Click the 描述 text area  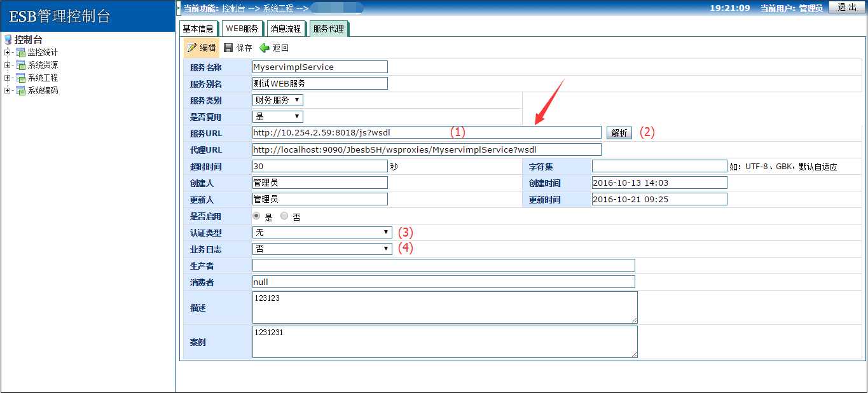tap(444, 307)
